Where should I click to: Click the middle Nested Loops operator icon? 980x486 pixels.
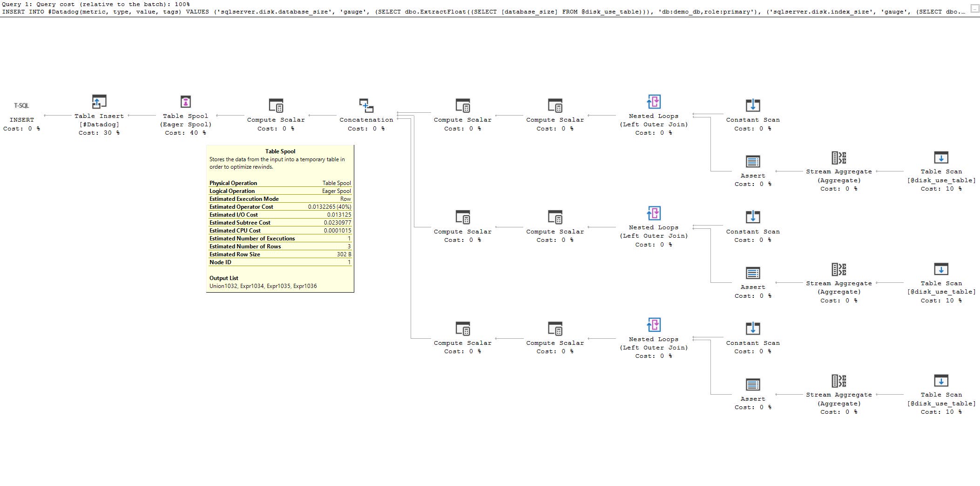(654, 214)
